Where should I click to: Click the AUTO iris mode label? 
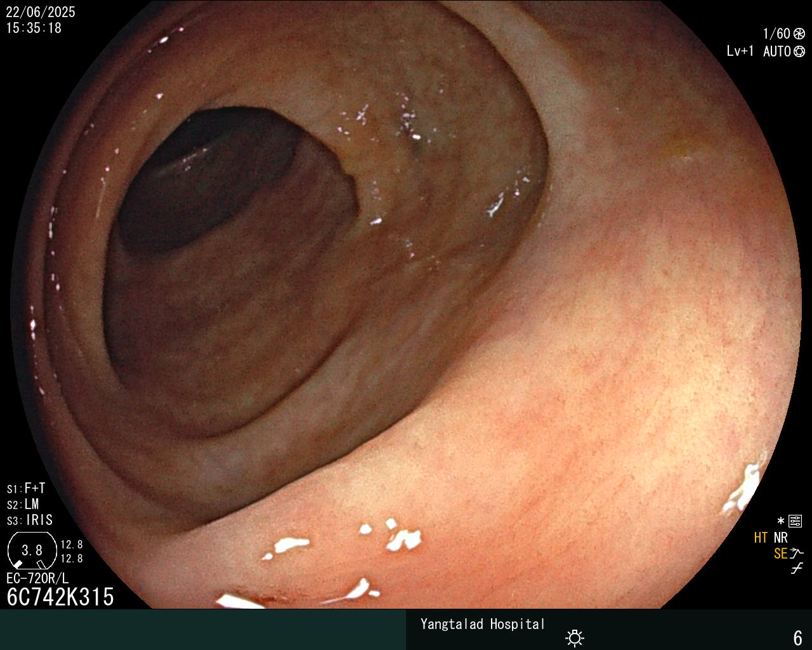click(777, 51)
